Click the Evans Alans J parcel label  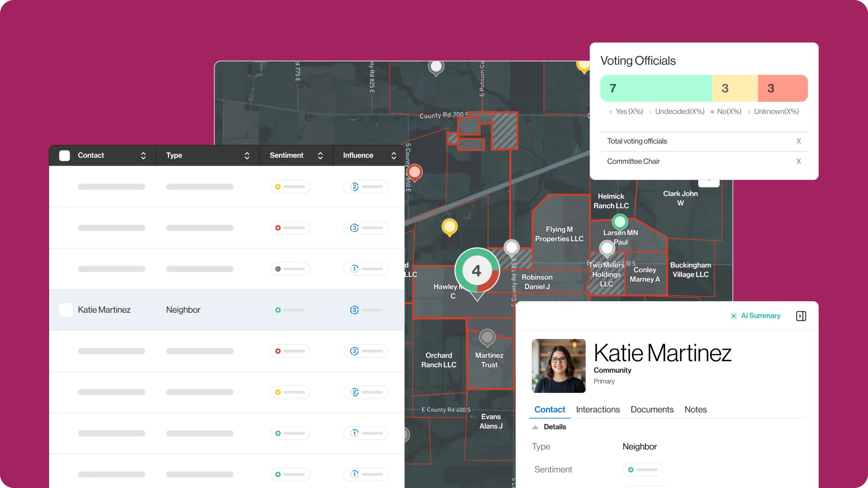coord(491,421)
